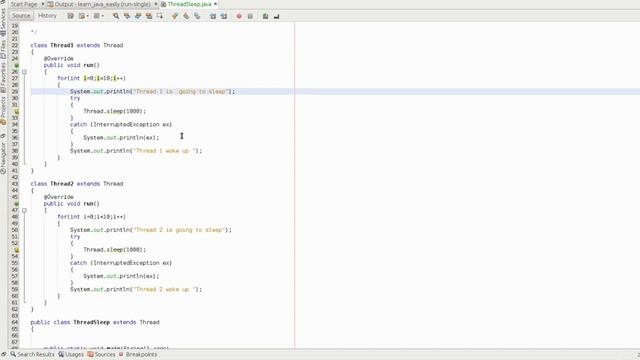Click 'catch (InterruptedException ex)' on line 34

121,124
